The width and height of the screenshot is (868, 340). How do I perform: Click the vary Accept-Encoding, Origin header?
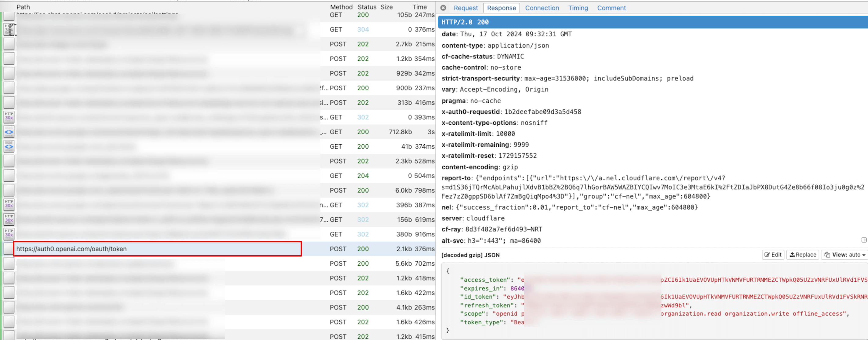[495, 89]
